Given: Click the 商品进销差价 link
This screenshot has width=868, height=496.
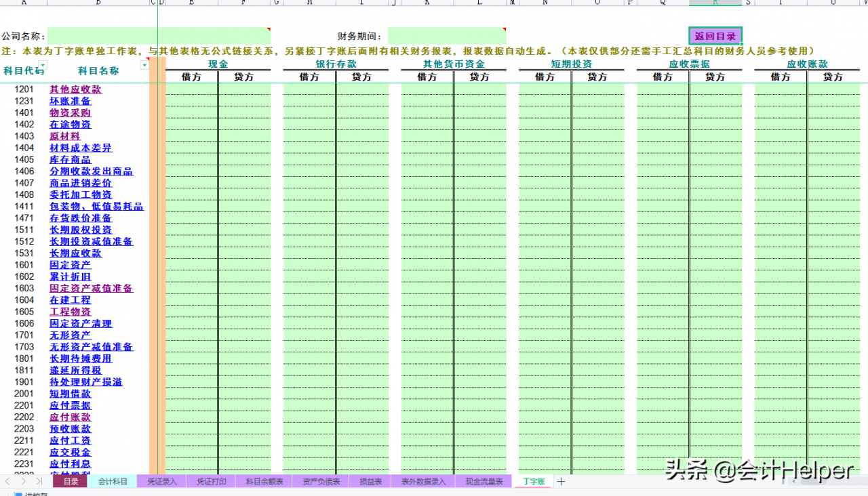Looking at the screenshot, I should [x=81, y=183].
